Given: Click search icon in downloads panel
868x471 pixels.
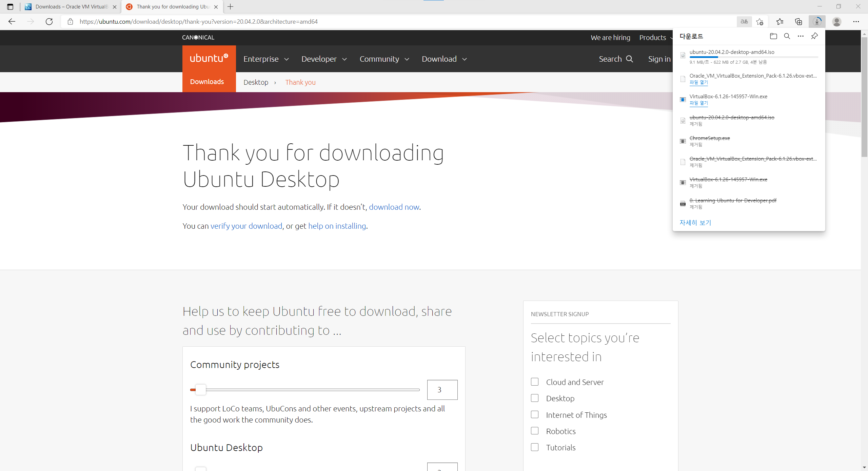Looking at the screenshot, I should pos(787,36).
